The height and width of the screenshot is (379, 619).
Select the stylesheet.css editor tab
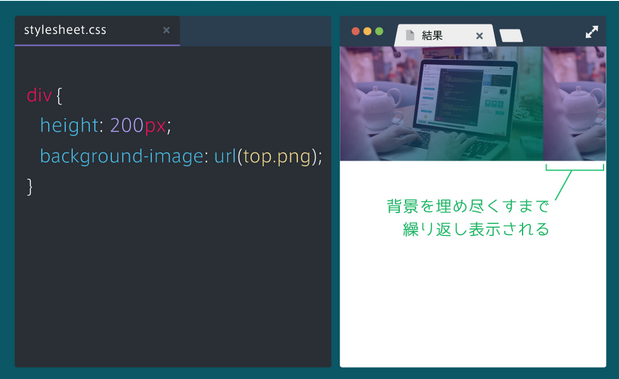(x=97, y=31)
